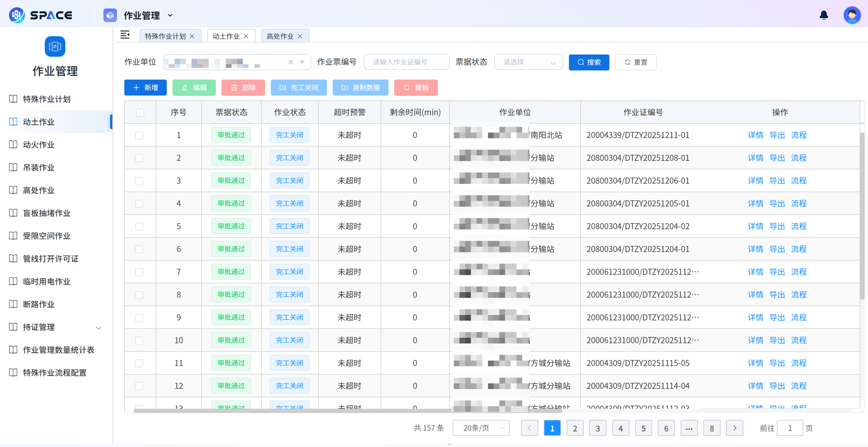Click the 搜索 search button
868x447 pixels.
[589, 62]
